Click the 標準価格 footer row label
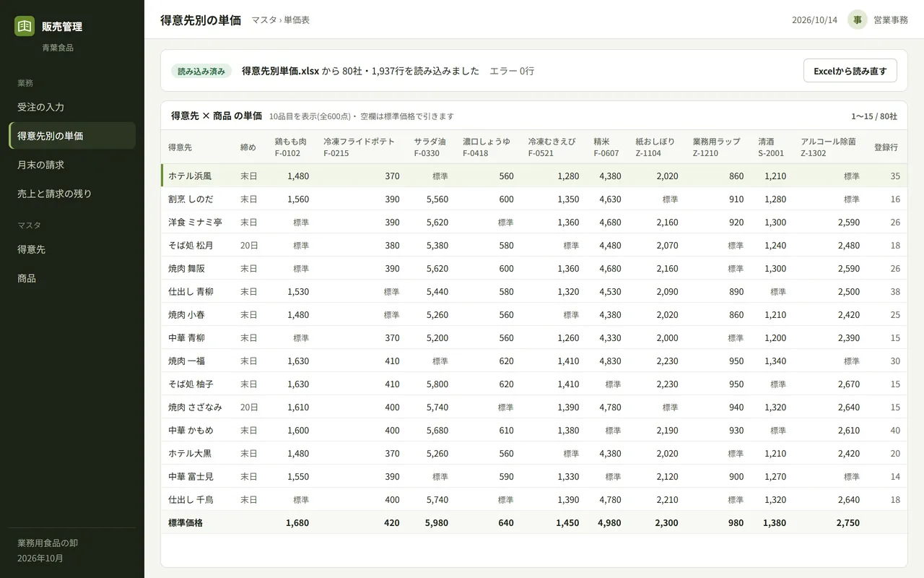This screenshot has height=578, width=924. pyautogui.click(x=186, y=522)
